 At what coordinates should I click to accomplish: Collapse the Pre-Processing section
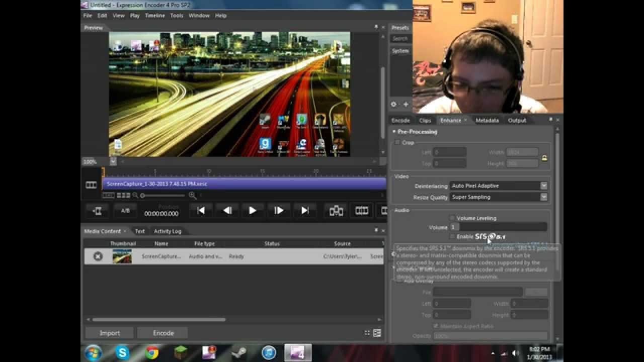[394, 132]
